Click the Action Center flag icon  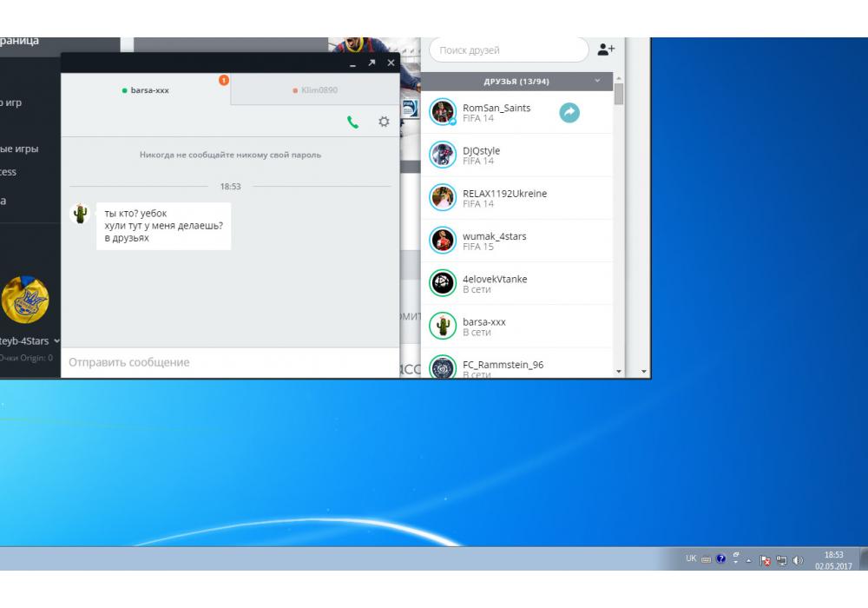766,560
